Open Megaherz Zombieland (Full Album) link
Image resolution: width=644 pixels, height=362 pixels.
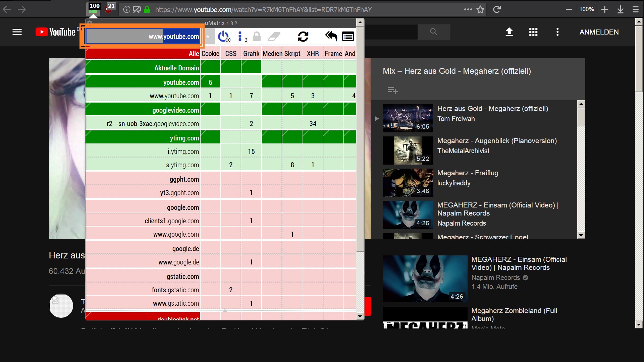[x=514, y=315]
